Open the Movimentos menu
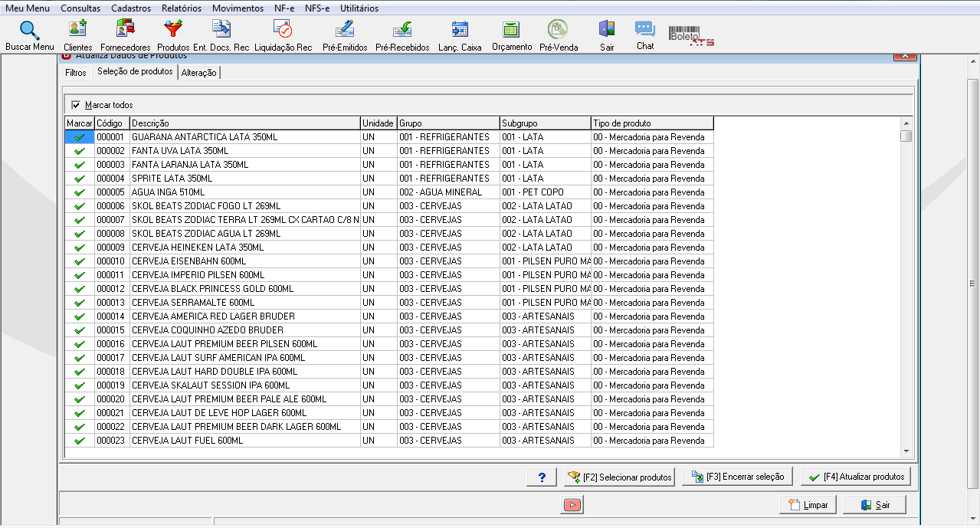 238,8
